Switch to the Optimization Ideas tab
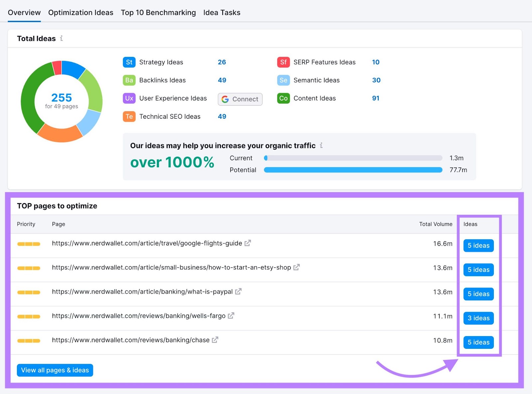The width and height of the screenshot is (532, 394). [x=80, y=13]
